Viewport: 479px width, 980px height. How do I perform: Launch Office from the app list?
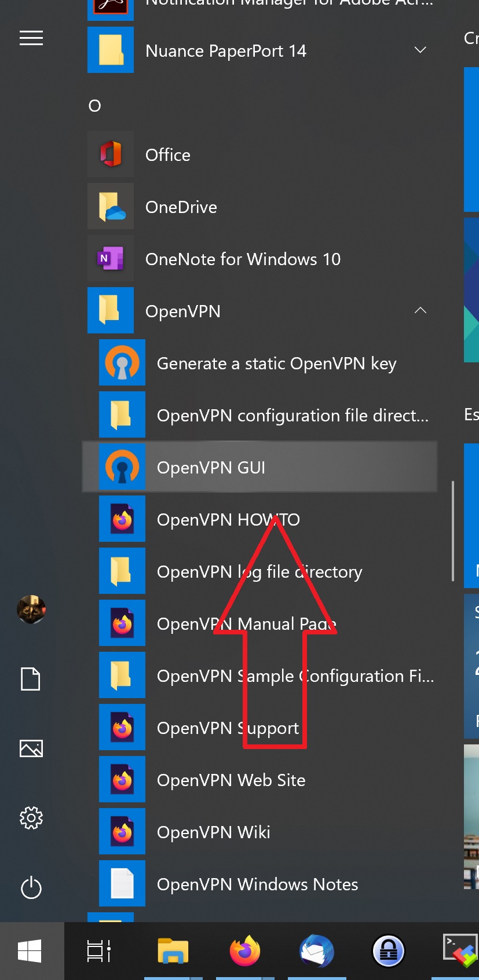pyautogui.click(x=168, y=155)
